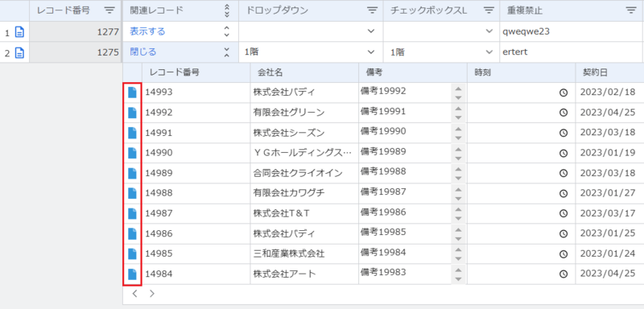Viewport: 644px width, 309px height.
Task: Open ドロップダウン cell dropdown showing 1階
Action: pos(311,52)
